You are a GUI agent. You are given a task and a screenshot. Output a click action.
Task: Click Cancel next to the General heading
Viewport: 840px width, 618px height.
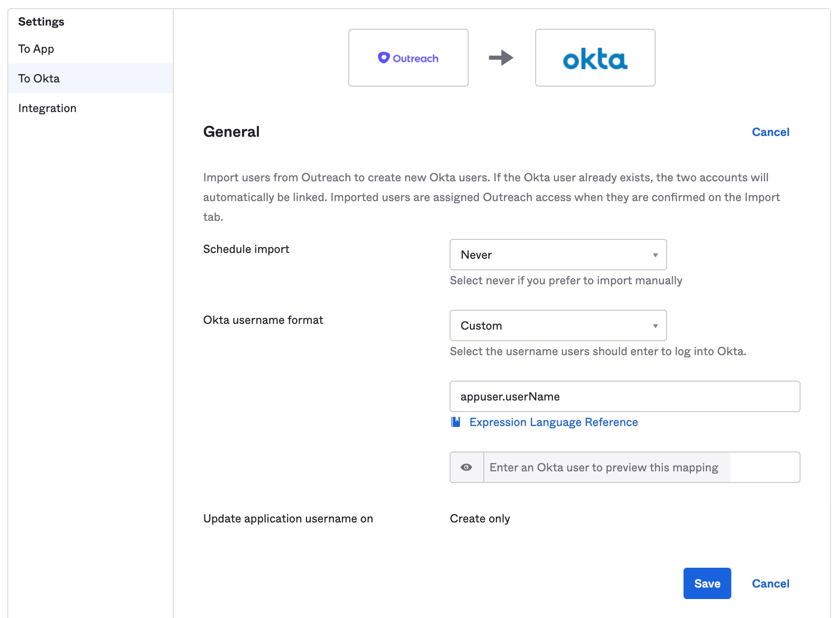pyautogui.click(x=770, y=132)
